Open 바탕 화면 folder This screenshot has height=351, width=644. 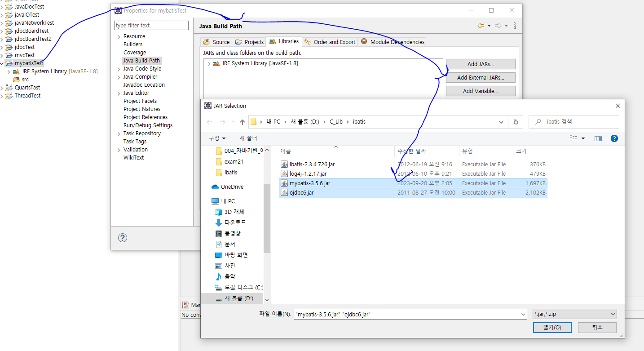[236, 255]
